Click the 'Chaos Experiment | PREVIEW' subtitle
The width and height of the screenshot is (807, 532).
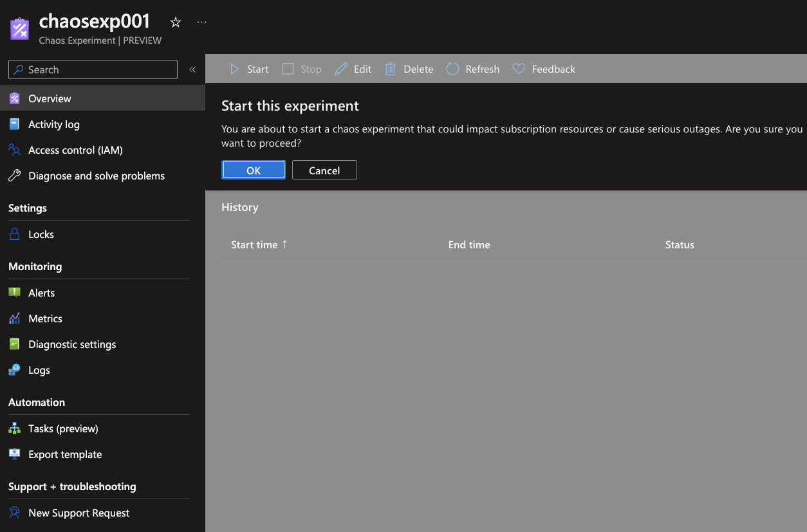(x=100, y=41)
